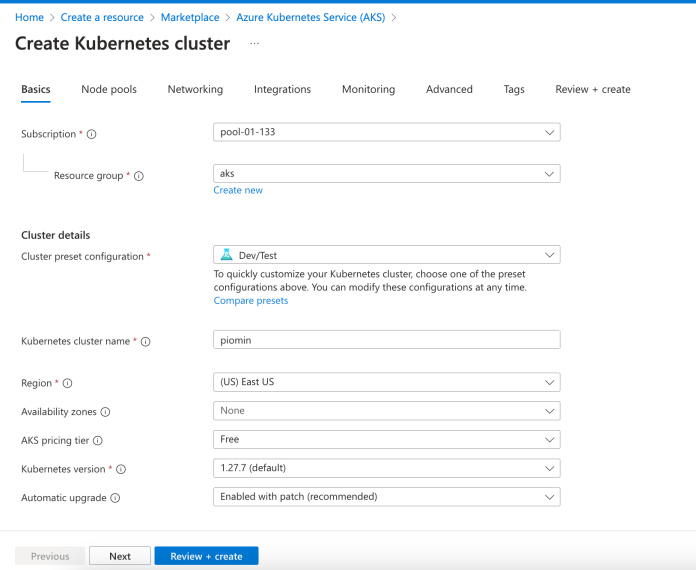This screenshot has width=696, height=570.
Task: Open the Compare presets link
Action: coord(251,301)
